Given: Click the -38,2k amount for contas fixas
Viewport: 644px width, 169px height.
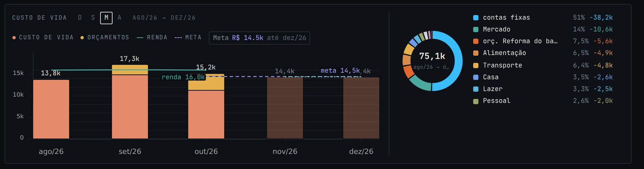Looking at the screenshot, I should [601, 18].
